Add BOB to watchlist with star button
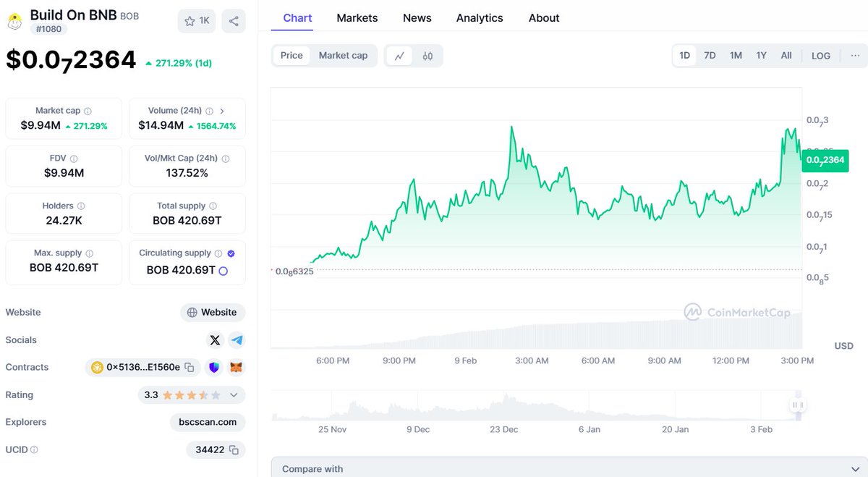Image resolution: width=868 pixels, height=477 pixels. tap(197, 21)
